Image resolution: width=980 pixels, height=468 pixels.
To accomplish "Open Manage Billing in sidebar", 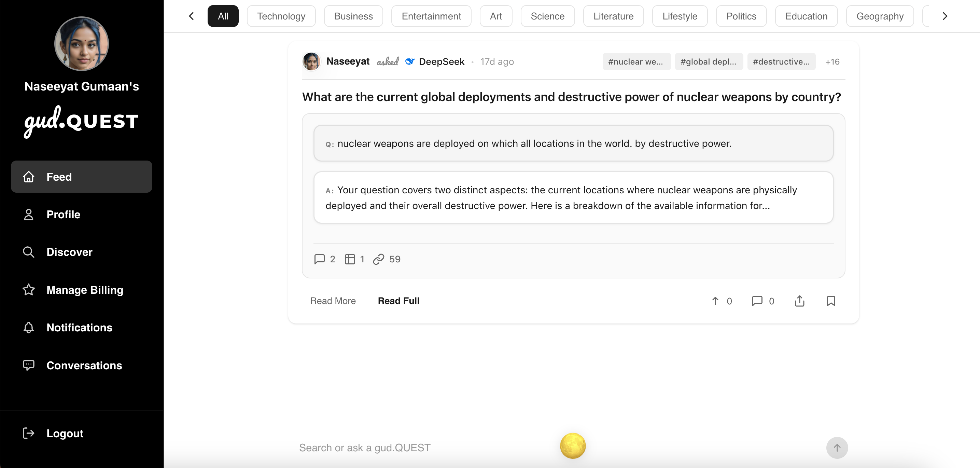I will (84, 290).
